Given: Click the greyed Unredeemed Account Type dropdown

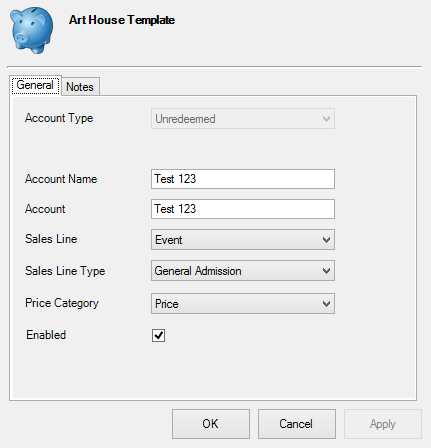Looking at the screenshot, I should 243,119.
